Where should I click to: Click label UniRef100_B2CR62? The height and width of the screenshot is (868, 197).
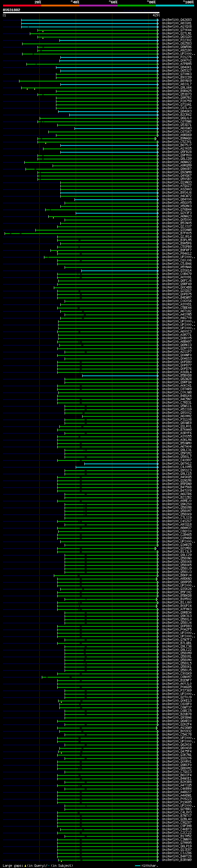(x=177, y=115)
